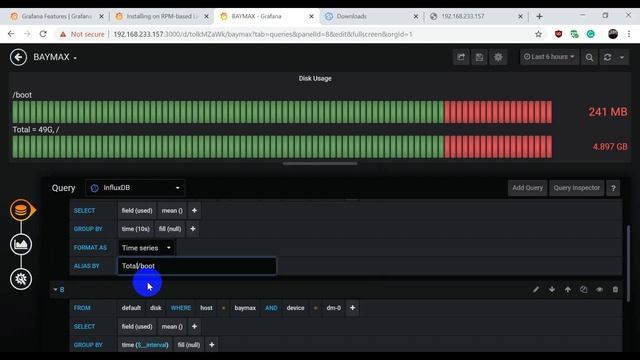Click dm-0 device value
Screen dimensions: 640x360
[x=333, y=308]
